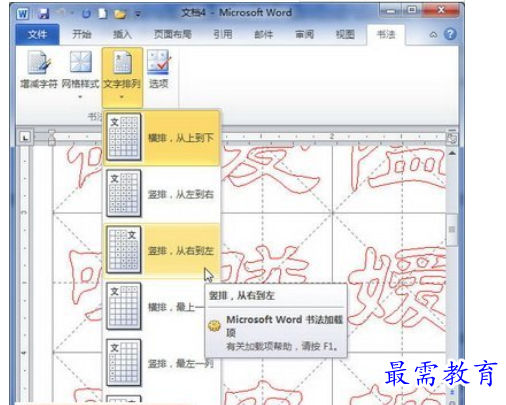The image size is (506, 405).
Task: Switch to the 页面布局 tab
Action: point(173,34)
